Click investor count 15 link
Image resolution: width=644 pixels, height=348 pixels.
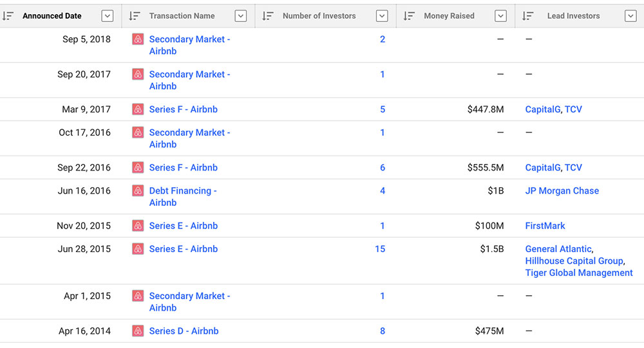tap(380, 249)
